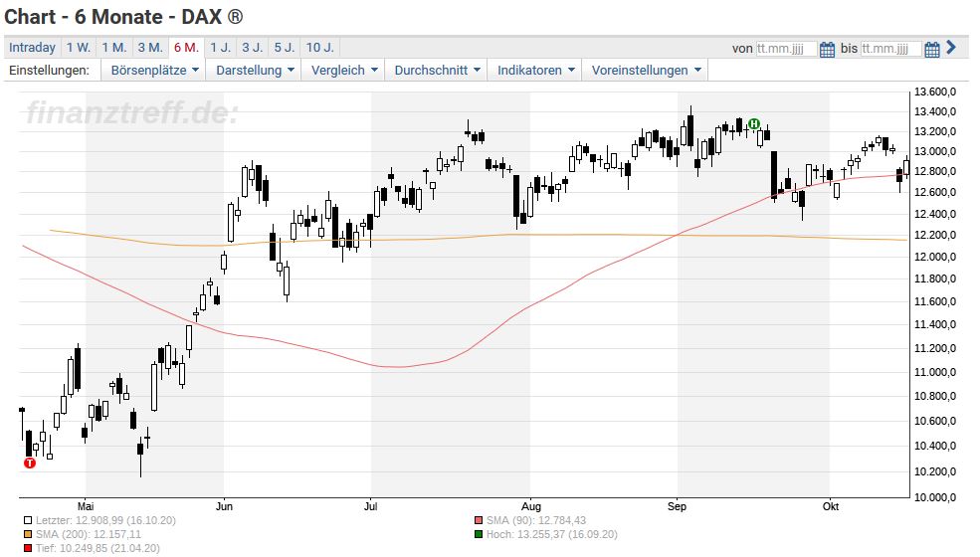Focus the 'bis' end date field
Viewport: 980px width, 557px height.
(x=890, y=49)
